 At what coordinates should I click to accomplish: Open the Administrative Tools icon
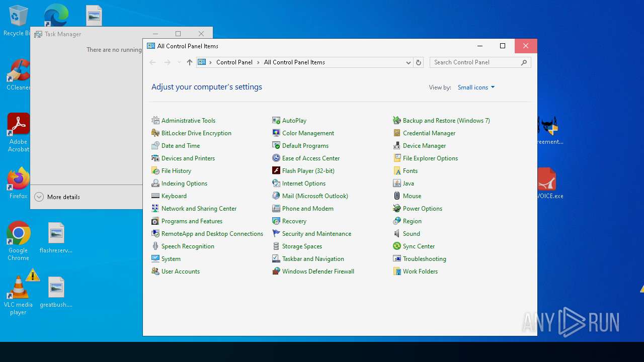(x=155, y=121)
